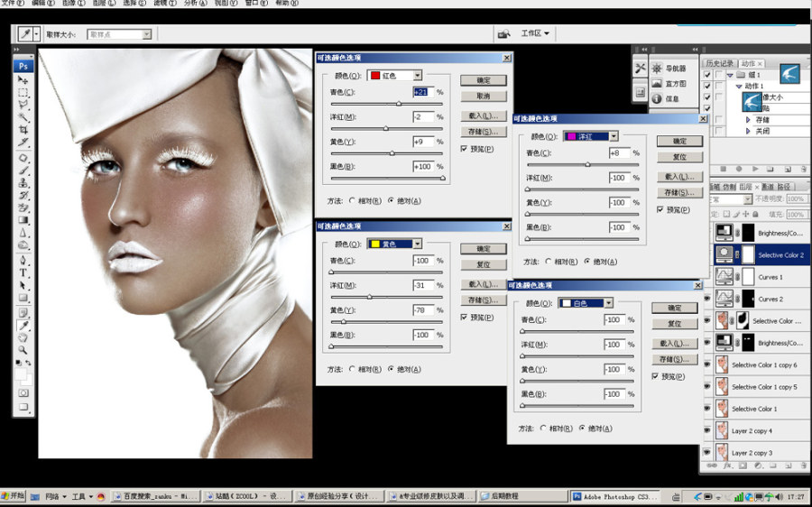Select the Zoom magnifier tool
This screenshot has height=507, width=812.
click(x=23, y=350)
